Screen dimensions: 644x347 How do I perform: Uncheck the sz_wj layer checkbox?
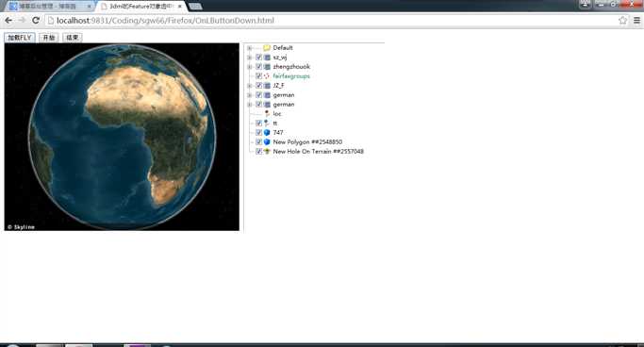click(258, 58)
